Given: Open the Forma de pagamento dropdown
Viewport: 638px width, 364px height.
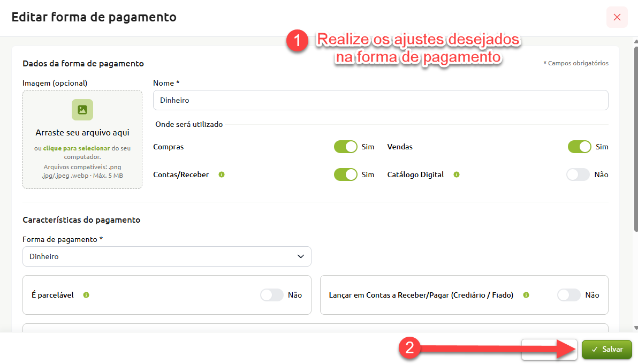Looking at the screenshot, I should click(x=167, y=256).
